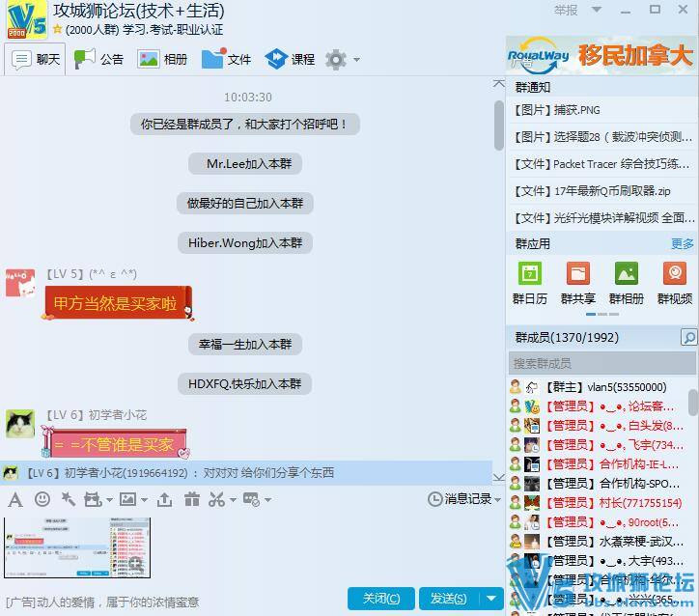
Task: Click the 搜索群成员 search field
Action: point(601,363)
